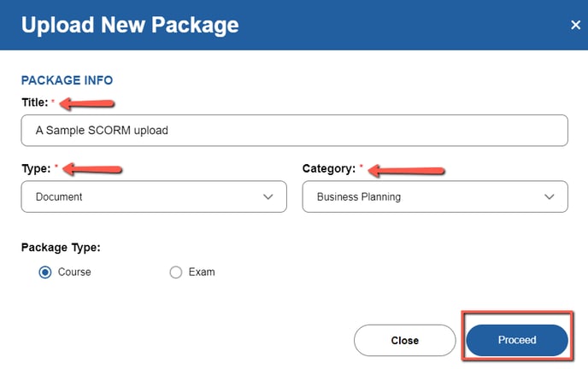The width and height of the screenshot is (588, 369).
Task: Click the Package Type label
Action: point(61,247)
